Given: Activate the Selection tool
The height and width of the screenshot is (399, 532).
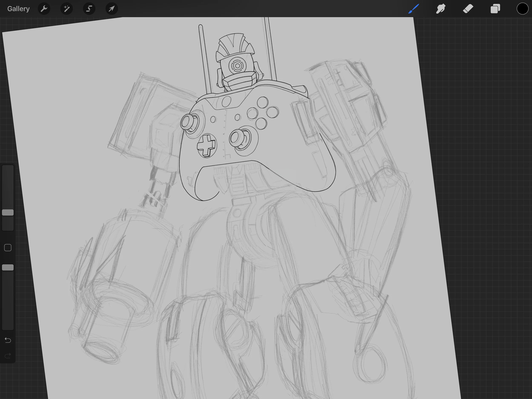Looking at the screenshot, I should (89, 9).
